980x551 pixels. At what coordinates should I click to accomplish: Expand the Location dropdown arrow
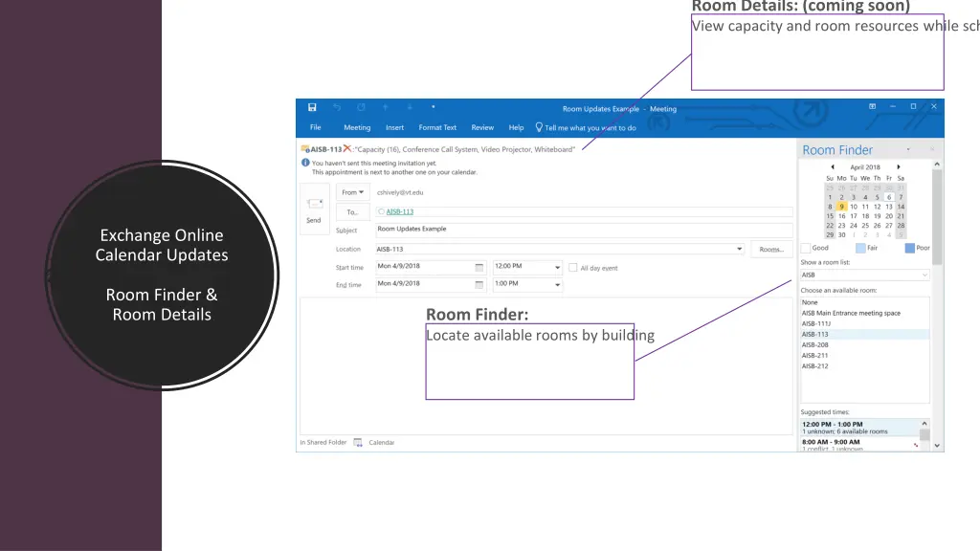[740, 249]
